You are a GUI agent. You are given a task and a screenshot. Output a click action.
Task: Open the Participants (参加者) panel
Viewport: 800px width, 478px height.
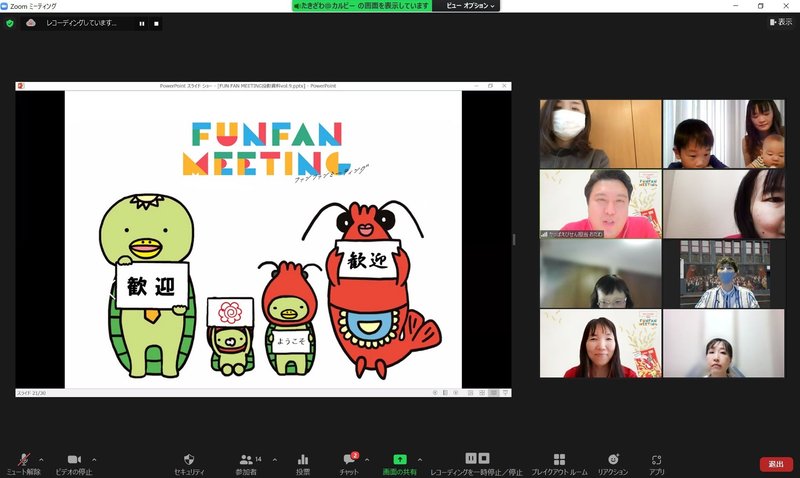(248, 464)
